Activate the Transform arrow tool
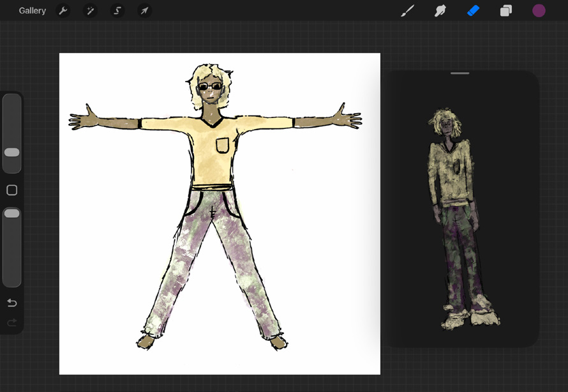The width and height of the screenshot is (568, 392). click(x=144, y=11)
